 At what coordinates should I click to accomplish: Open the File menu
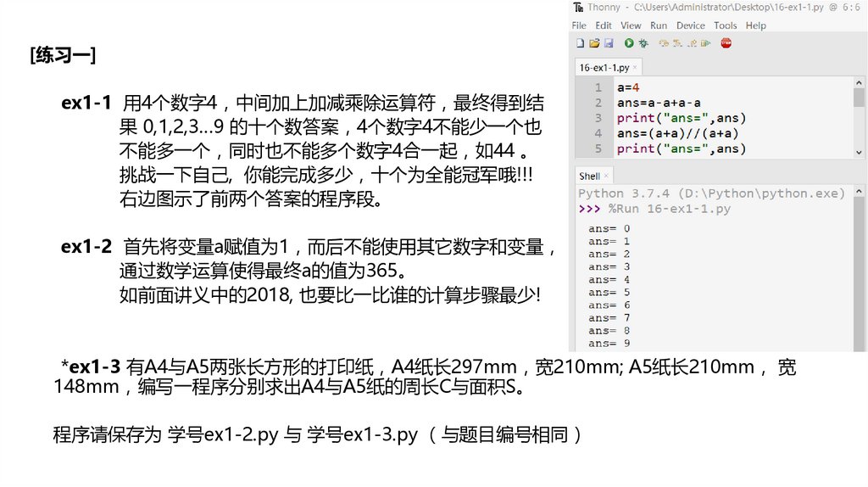coord(579,25)
